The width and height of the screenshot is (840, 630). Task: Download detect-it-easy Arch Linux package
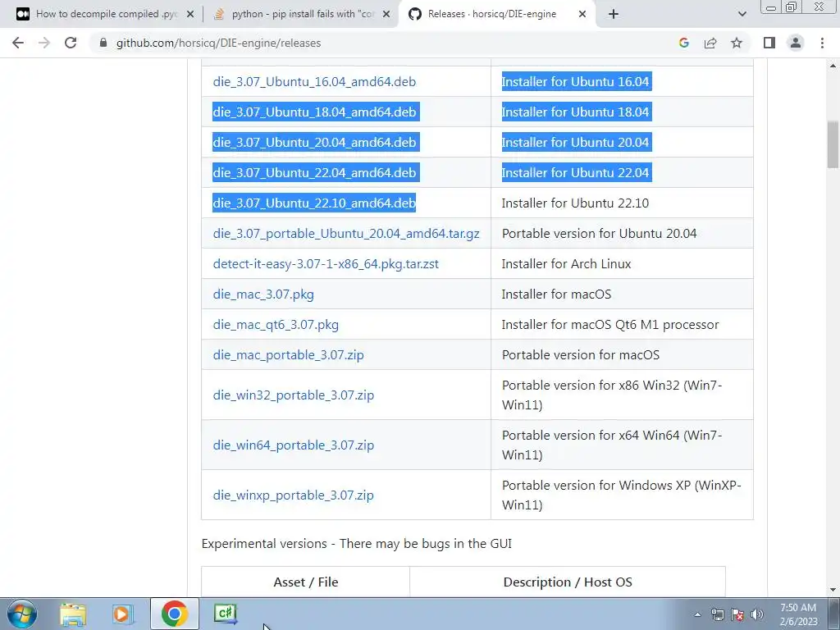tap(326, 264)
